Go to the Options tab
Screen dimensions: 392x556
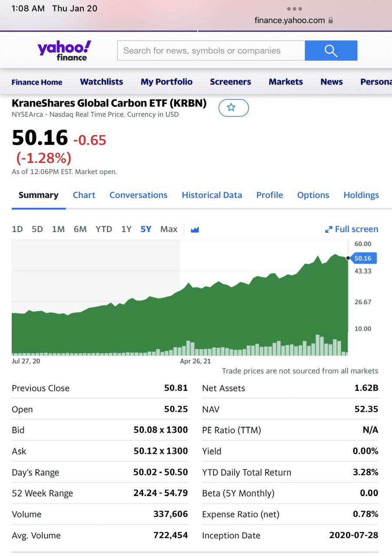pos(313,195)
